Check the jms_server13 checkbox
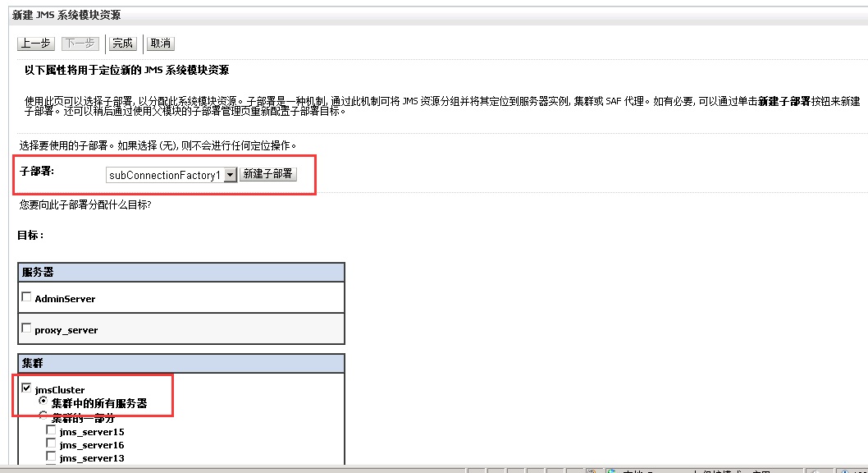 [x=51, y=457]
